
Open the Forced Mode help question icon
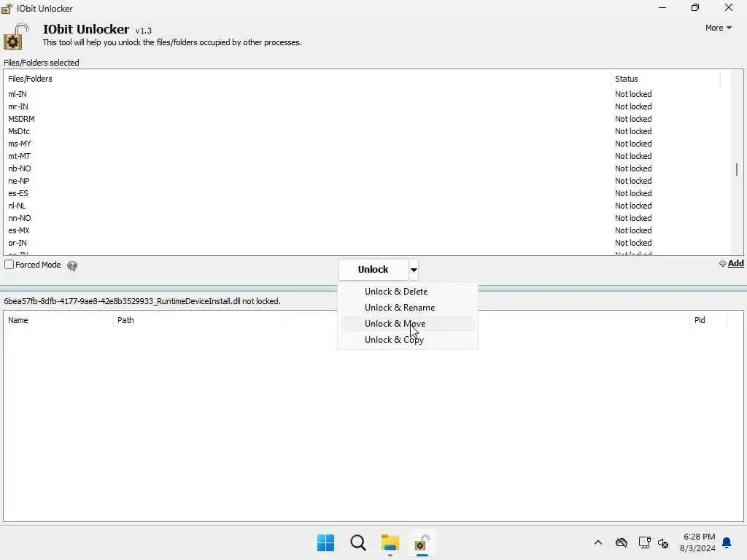coord(72,265)
